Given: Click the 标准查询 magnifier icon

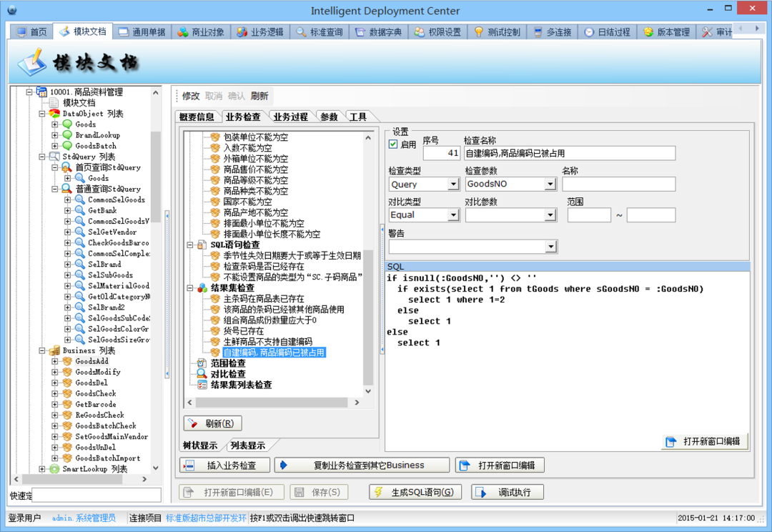Looking at the screenshot, I should coord(301,32).
